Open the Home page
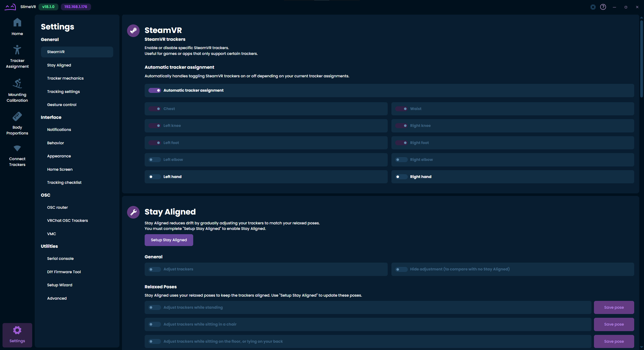This screenshot has width=644, height=350. (x=17, y=26)
